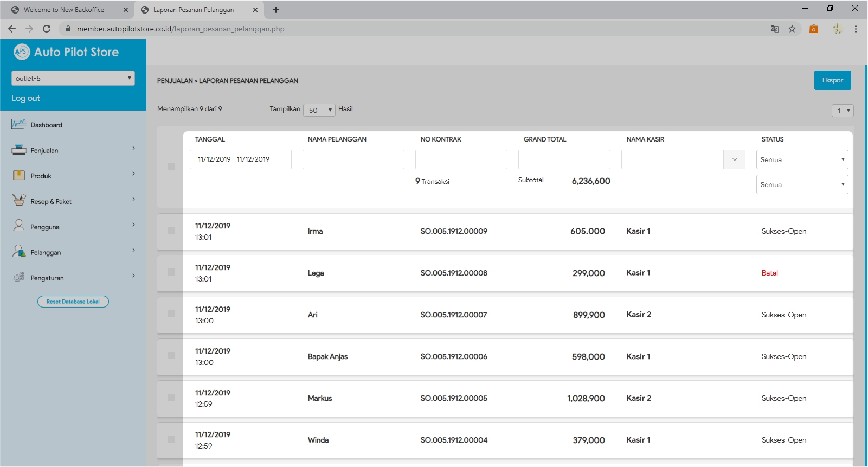Open the Tampilkan 50 results dropdown
Viewport: 868px width, 467px height.
pos(319,110)
